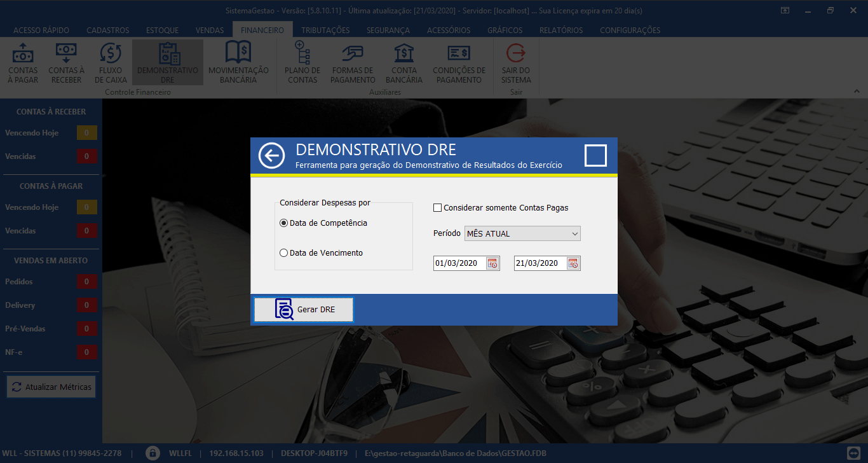
Task: Select Demonstrativo DRE ribbon button
Action: pos(168,63)
